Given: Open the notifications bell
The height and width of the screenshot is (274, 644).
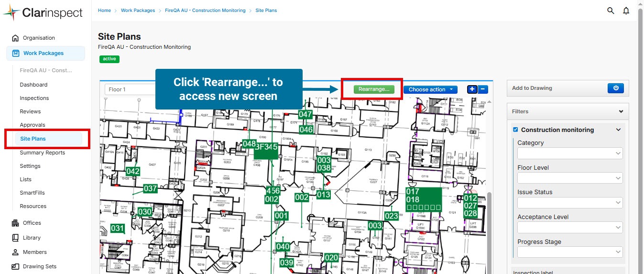Looking at the screenshot, I should [x=626, y=11].
